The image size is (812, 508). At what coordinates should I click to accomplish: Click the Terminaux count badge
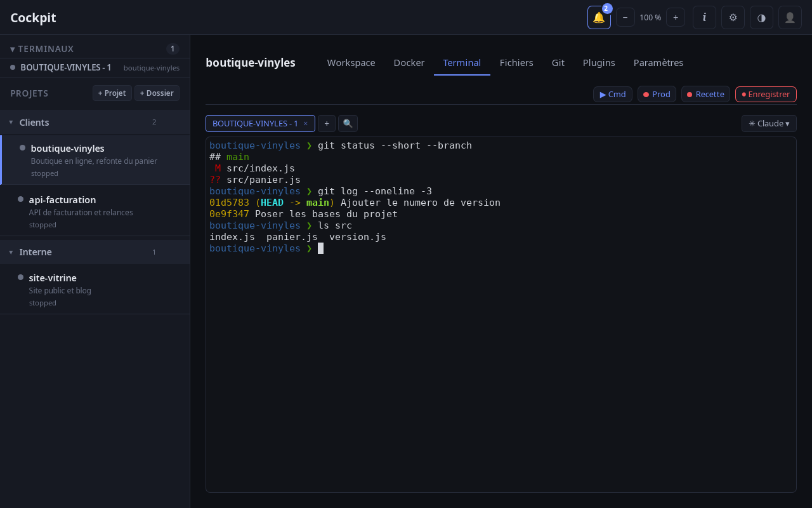[x=173, y=49]
